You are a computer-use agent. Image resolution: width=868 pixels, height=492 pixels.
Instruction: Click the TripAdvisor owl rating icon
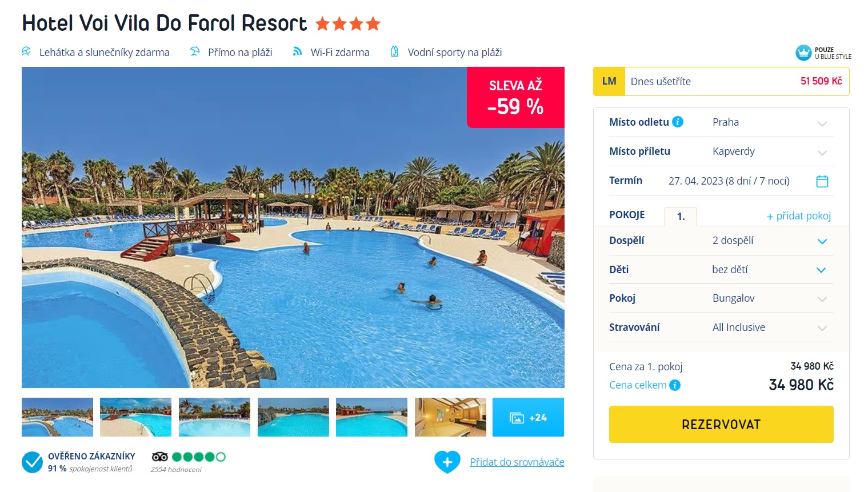(x=159, y=457)
